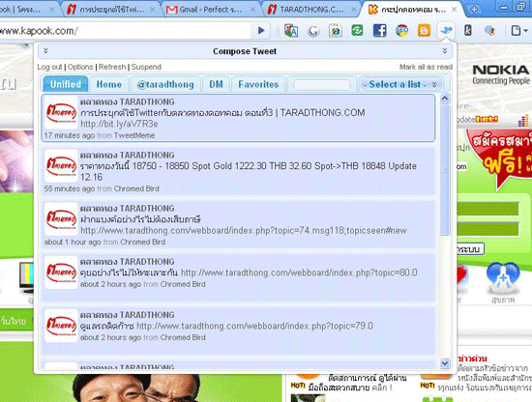Viewport: 532px width, 402px height.
Task: Click the Suspend link
Action: pyautogui.click(x=146, y=67)
